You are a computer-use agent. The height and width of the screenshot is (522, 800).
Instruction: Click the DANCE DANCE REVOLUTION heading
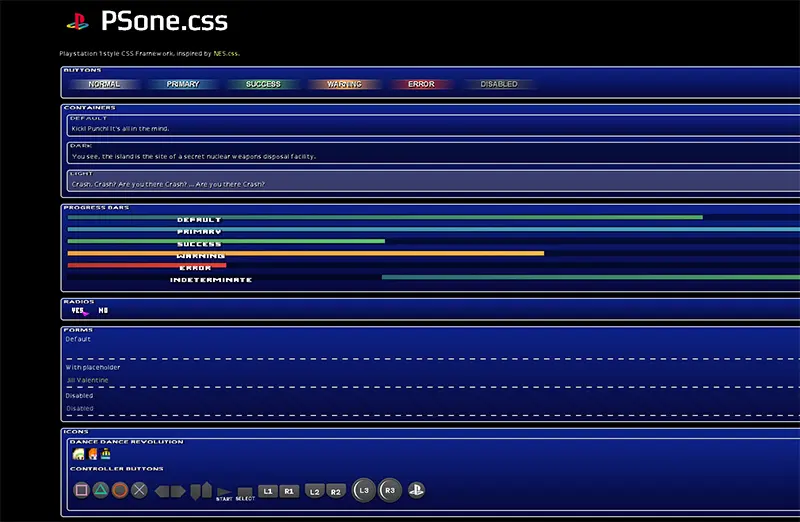point(127,442)
